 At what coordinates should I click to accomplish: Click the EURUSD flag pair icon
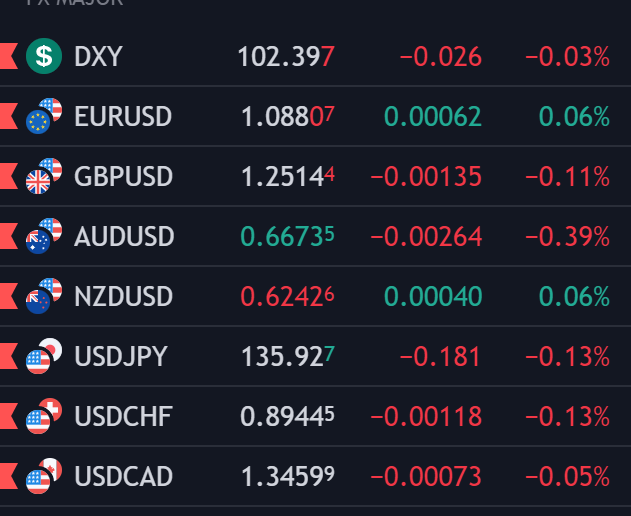click(43, 116)
